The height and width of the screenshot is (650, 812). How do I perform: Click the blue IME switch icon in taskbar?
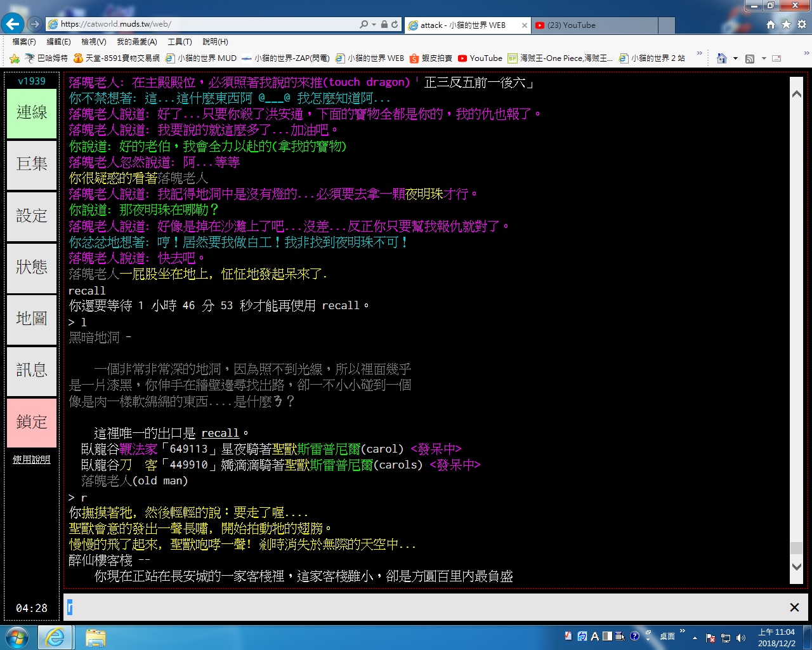[582, 636]
